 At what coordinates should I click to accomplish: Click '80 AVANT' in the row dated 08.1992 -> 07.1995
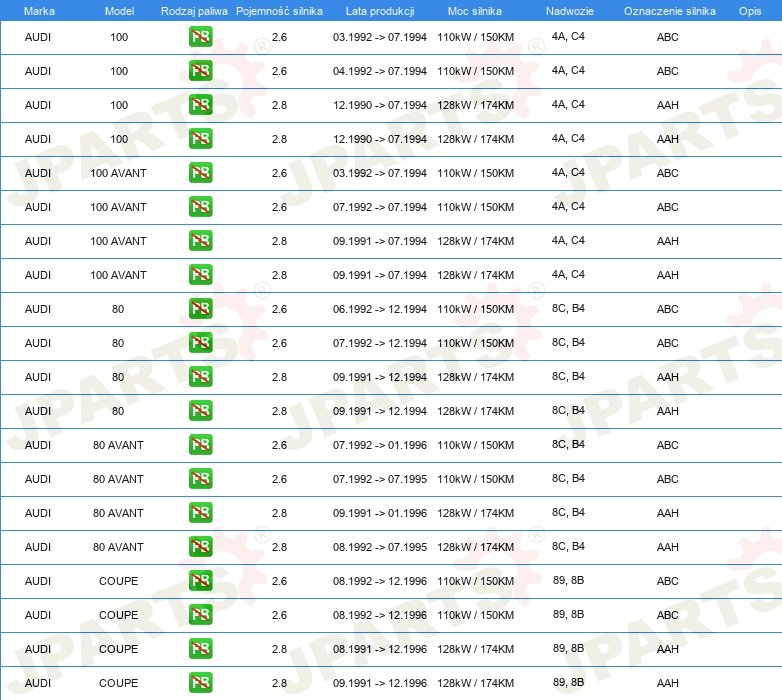pos(118,547)
